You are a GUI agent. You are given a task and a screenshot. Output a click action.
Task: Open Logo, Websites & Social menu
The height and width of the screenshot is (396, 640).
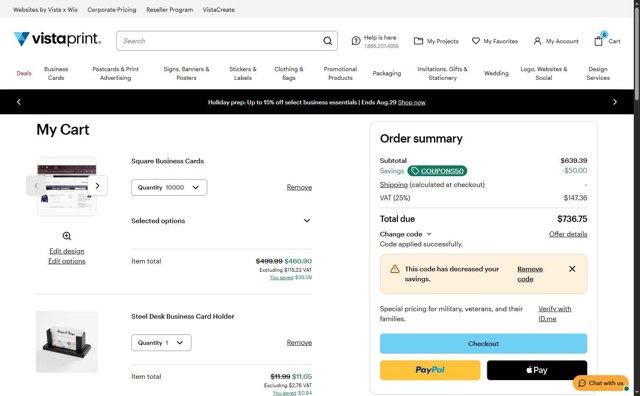(x=544, y=73)
